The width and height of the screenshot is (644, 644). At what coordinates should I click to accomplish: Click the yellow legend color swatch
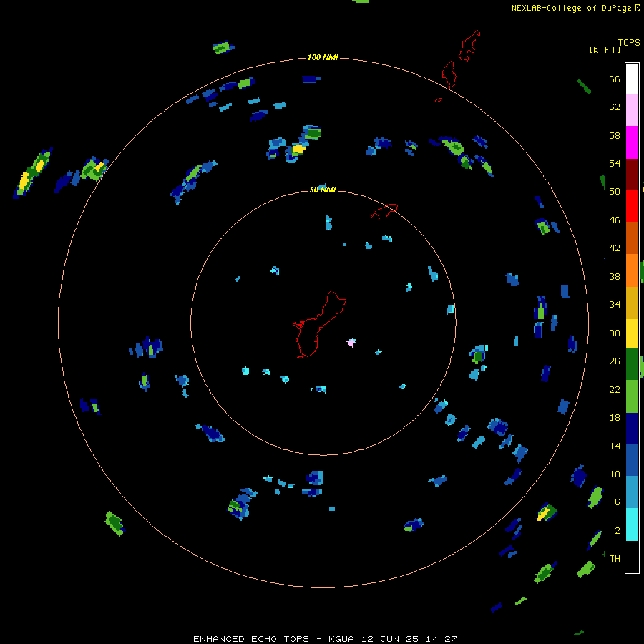coord(632,333)
